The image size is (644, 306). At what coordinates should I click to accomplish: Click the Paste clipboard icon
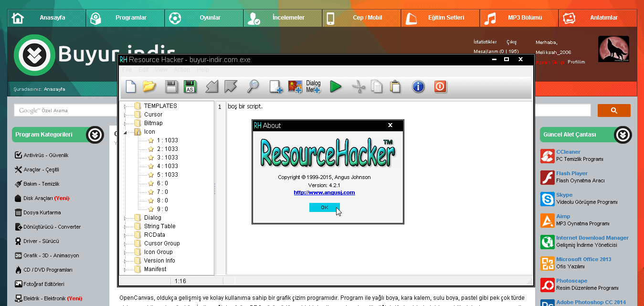pyautogui.click(x=395, y=86)
